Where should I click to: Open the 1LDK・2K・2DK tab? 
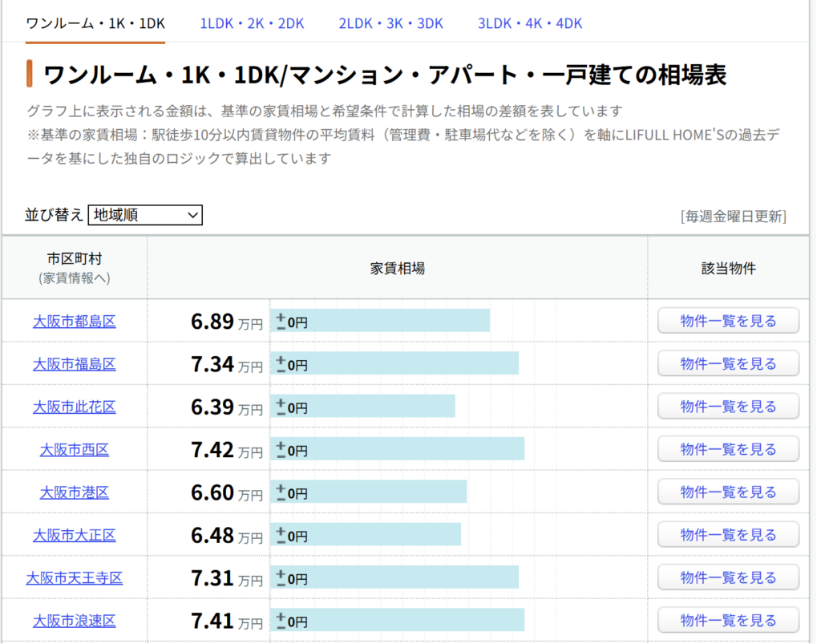tap(252, 23)
